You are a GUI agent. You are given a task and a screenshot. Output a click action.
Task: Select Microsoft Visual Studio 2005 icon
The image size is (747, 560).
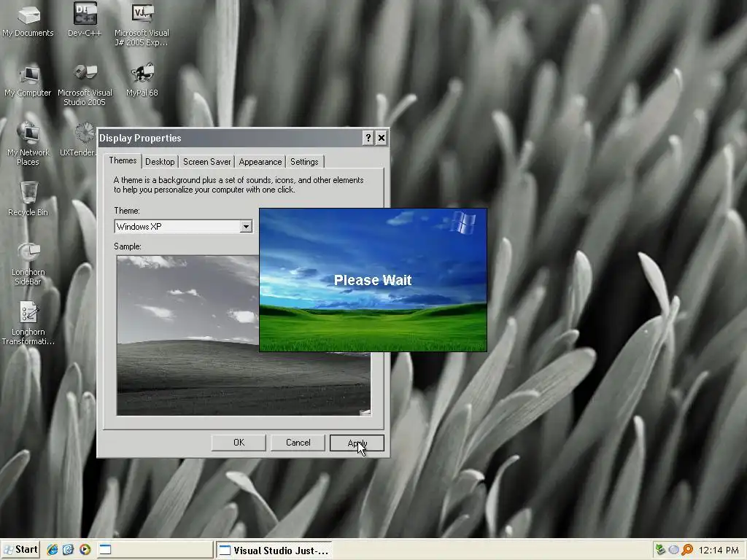85,85
